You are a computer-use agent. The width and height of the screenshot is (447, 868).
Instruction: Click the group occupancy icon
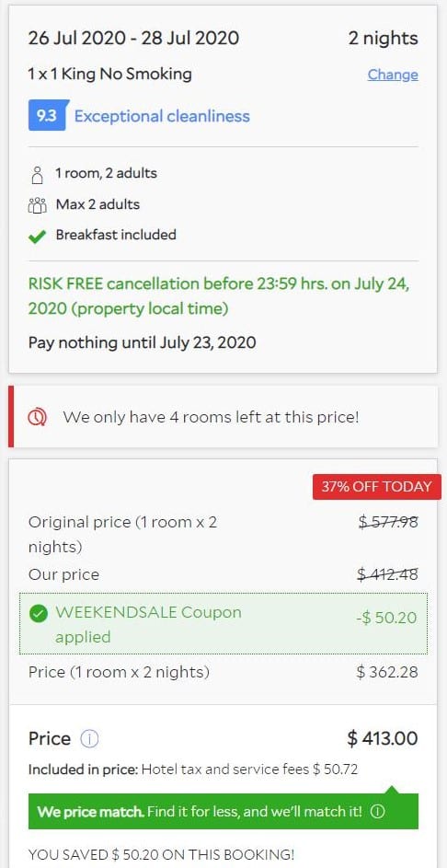37,205
